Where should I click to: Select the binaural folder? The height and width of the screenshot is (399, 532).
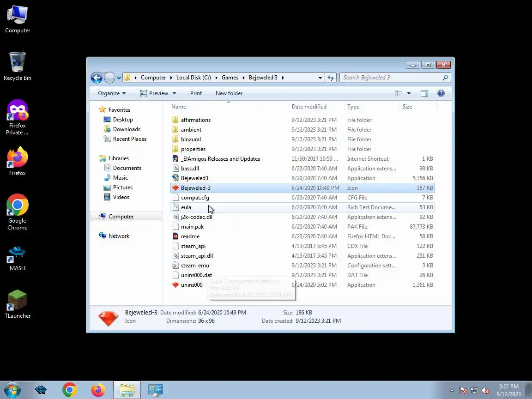tap(302, 139)
